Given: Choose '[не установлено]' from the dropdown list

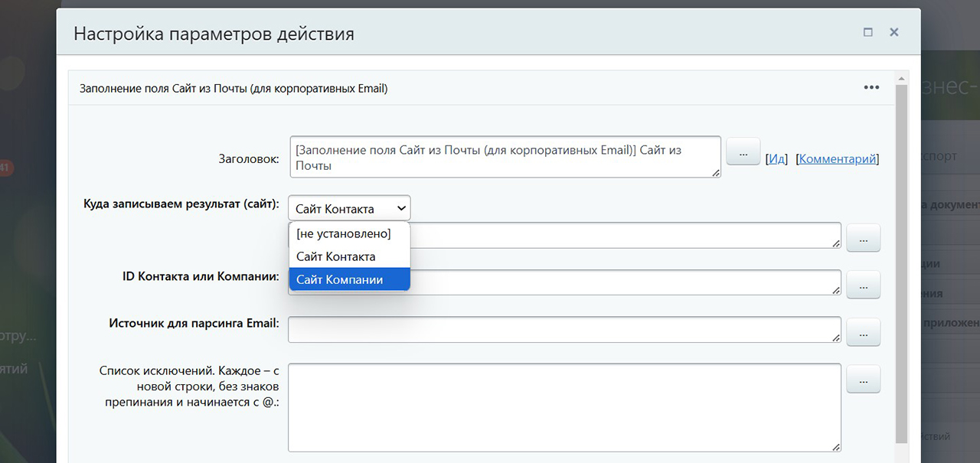Looking at the screenshot, I should tap(344, 233).
